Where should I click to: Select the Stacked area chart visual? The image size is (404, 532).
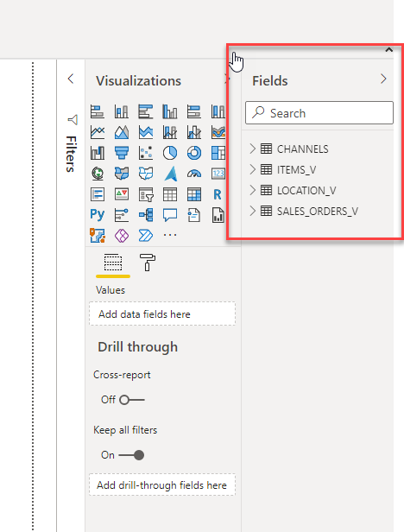pyautogui.click(x=146, y=132)
